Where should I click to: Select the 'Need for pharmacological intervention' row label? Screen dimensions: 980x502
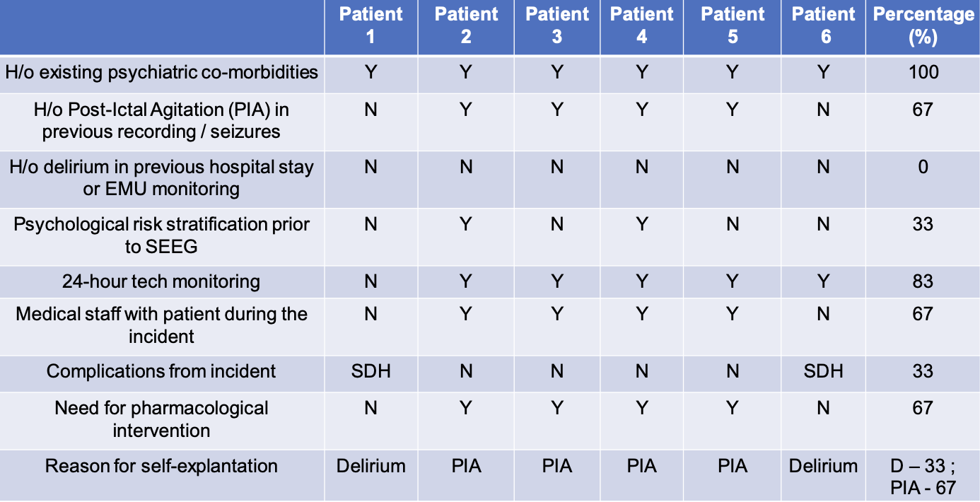[x=161, y=419]
